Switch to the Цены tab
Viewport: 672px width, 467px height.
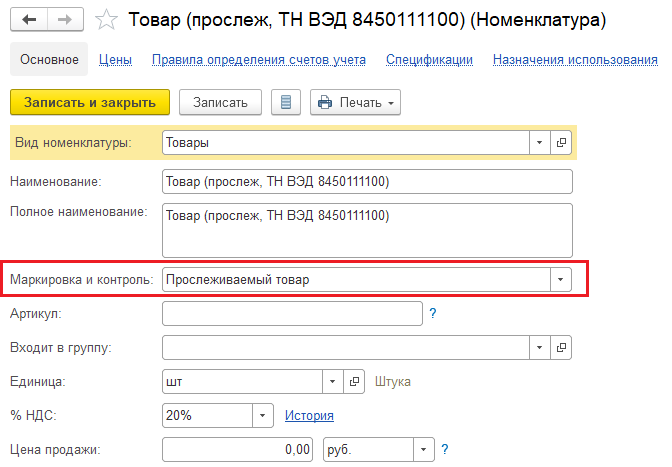[115, 60]
